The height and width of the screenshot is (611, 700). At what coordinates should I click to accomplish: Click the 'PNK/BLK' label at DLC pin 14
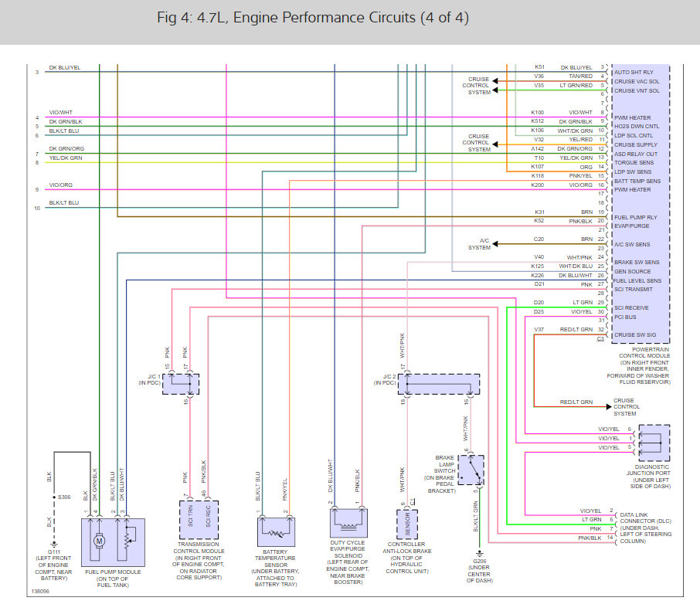pos(590,538)
